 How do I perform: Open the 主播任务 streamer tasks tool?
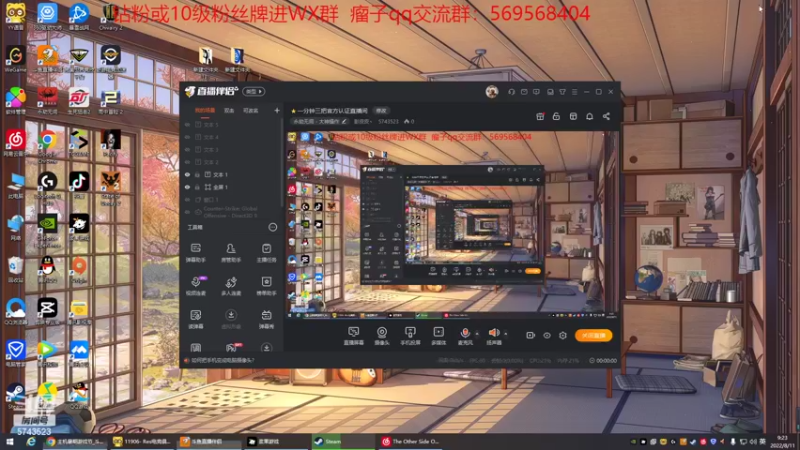coord(266,253)
